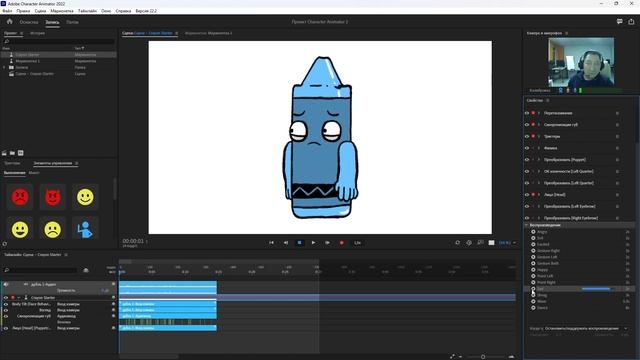Expand the Перетаскивание behavior properties
Viewport: 640px width, 360px height.
(539, 113)
